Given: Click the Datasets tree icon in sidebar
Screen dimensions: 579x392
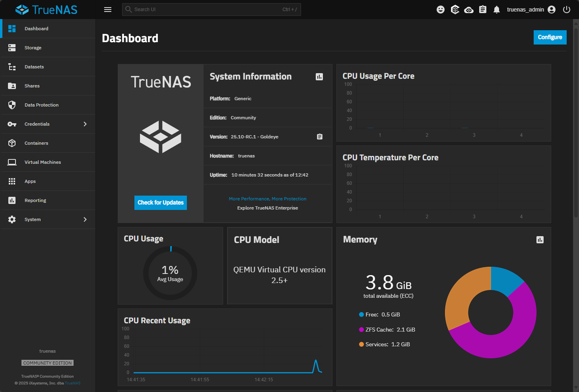Looking at the screenshot, I should click(x=12, y=67).
